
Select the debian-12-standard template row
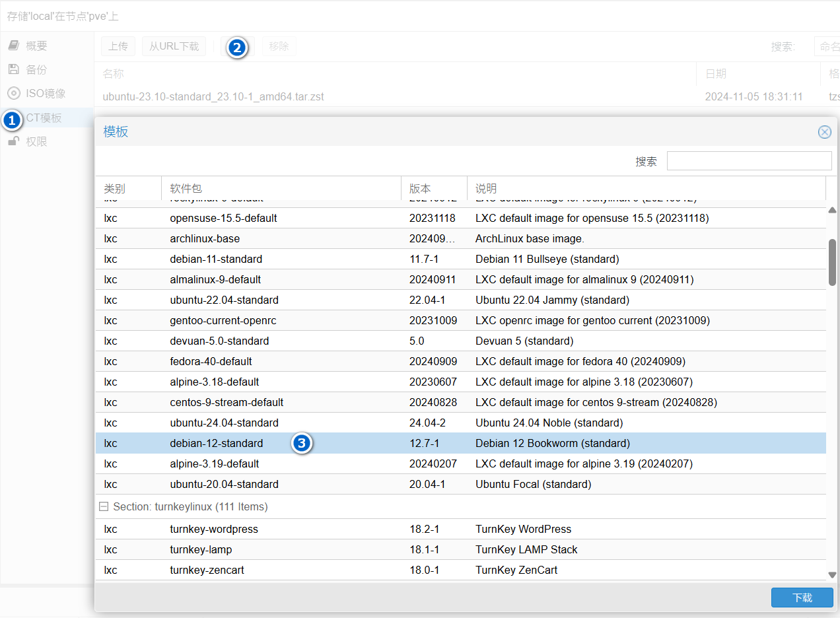(460, 443)
